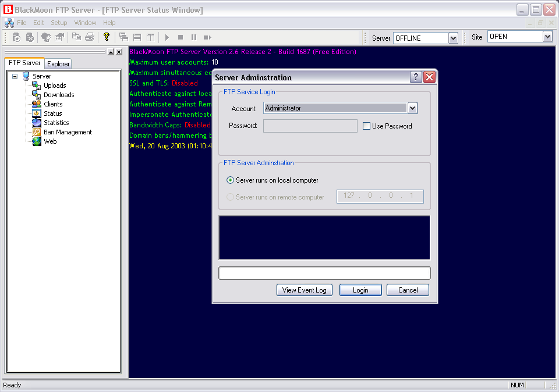The width and height of the screenshot is (559, 392).
Task: Expand the Server status OFFLINE dropdown
Action: pyautogui.click(x=453, y=38)
